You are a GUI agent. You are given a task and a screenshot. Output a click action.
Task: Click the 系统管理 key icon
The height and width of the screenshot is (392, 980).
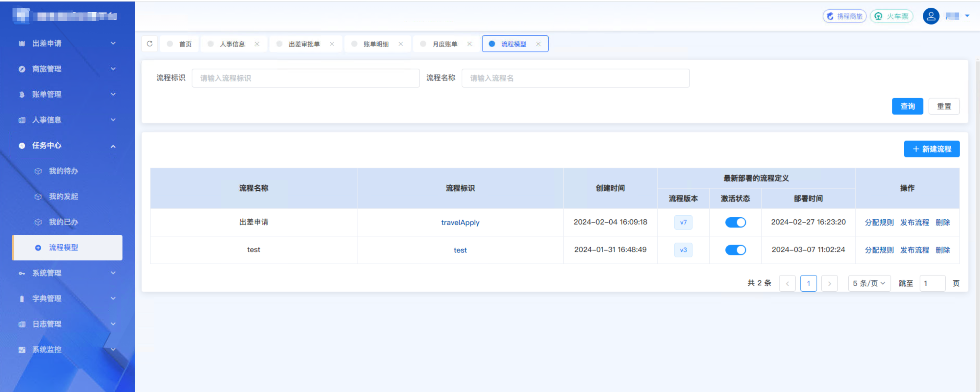point(22,273)
